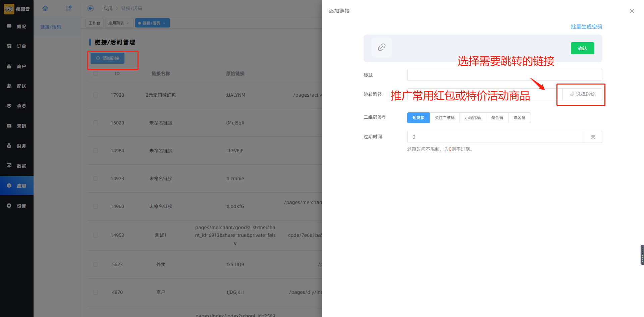Select 小程序码 QR code type
This screenshot has height=317, width=644.
[x=473, y=118]
